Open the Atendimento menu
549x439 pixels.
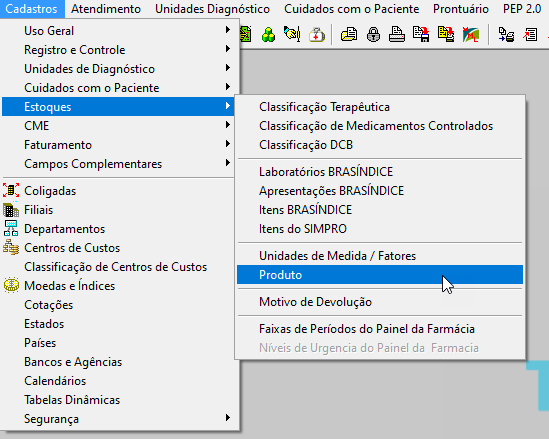coord(106,9)
